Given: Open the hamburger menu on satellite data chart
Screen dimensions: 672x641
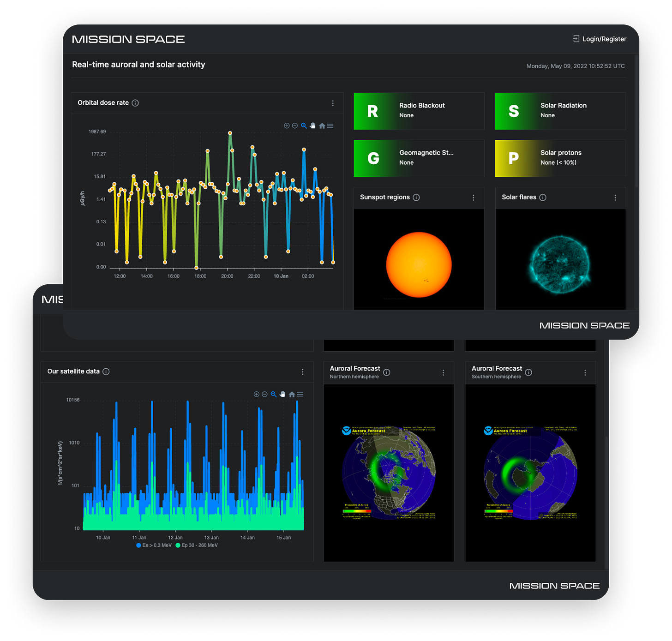Looking at the screenshot, I should (x=300, y=394).
